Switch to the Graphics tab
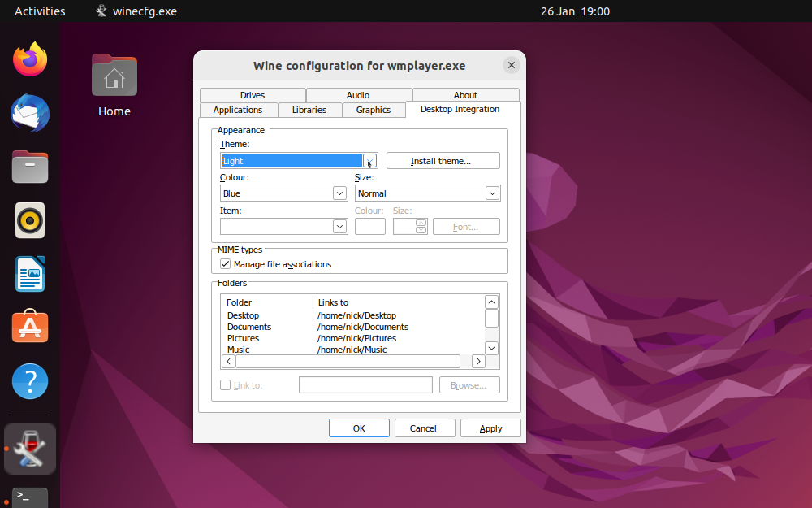 click(x=374, y=110)
